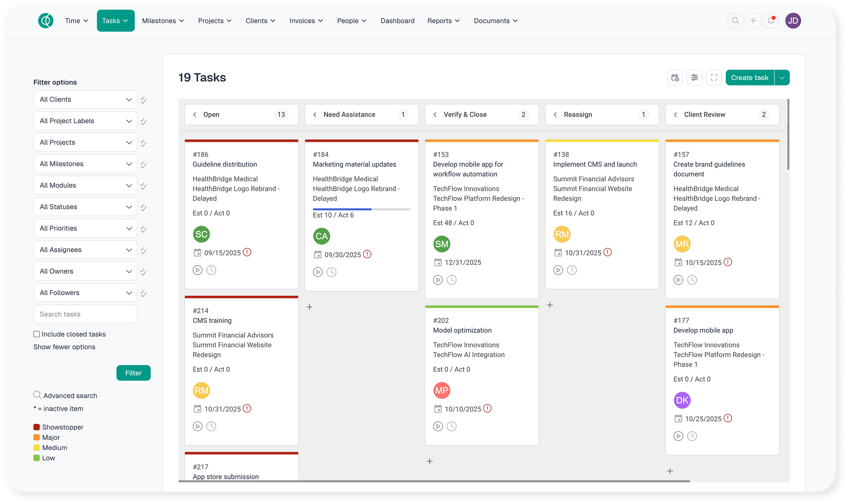Open the Create task dropdown arrow
Screen dimensions: 848x504
(x=782, y=78)
